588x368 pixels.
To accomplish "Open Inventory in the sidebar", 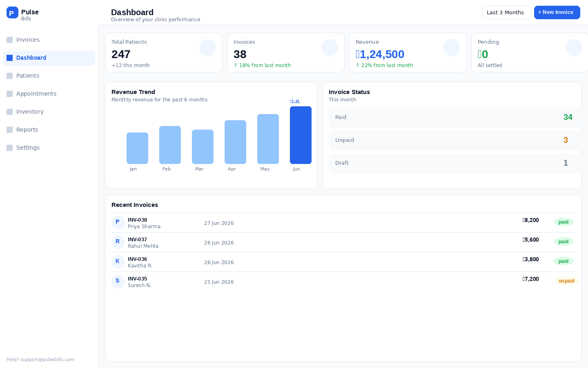I will (49, 112).
